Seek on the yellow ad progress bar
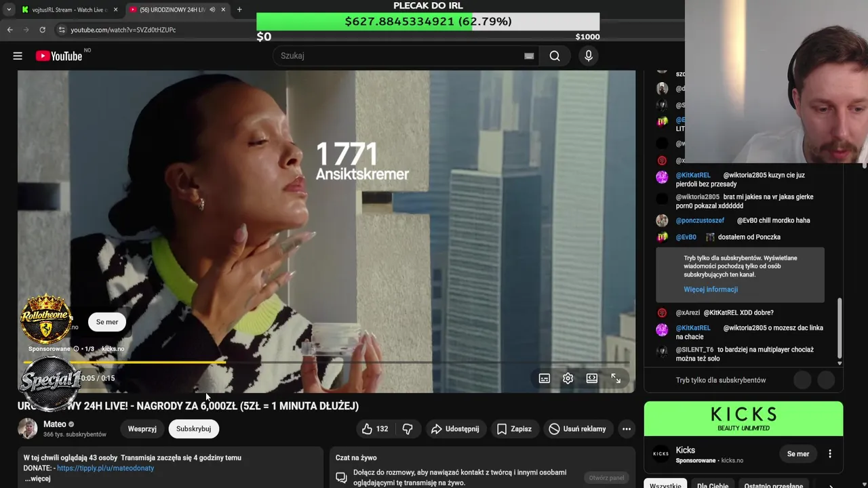The height and width of the screenshot is (488, 868). coord(326,363)
